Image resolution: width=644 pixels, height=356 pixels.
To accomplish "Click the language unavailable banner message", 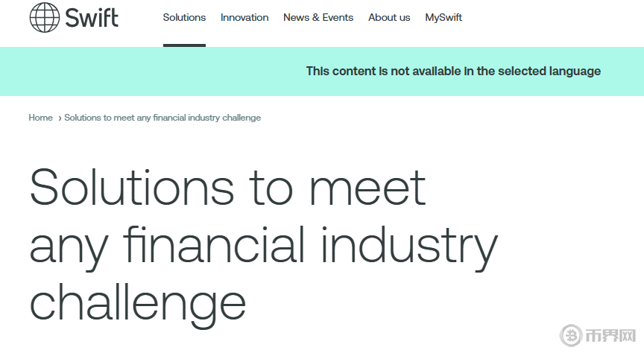I will click(x=453, y=71).
